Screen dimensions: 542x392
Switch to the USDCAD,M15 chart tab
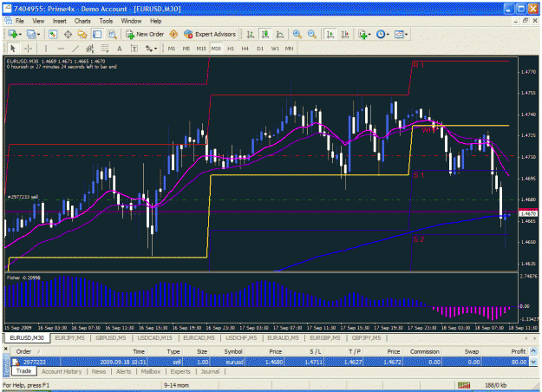click(155, 338)
